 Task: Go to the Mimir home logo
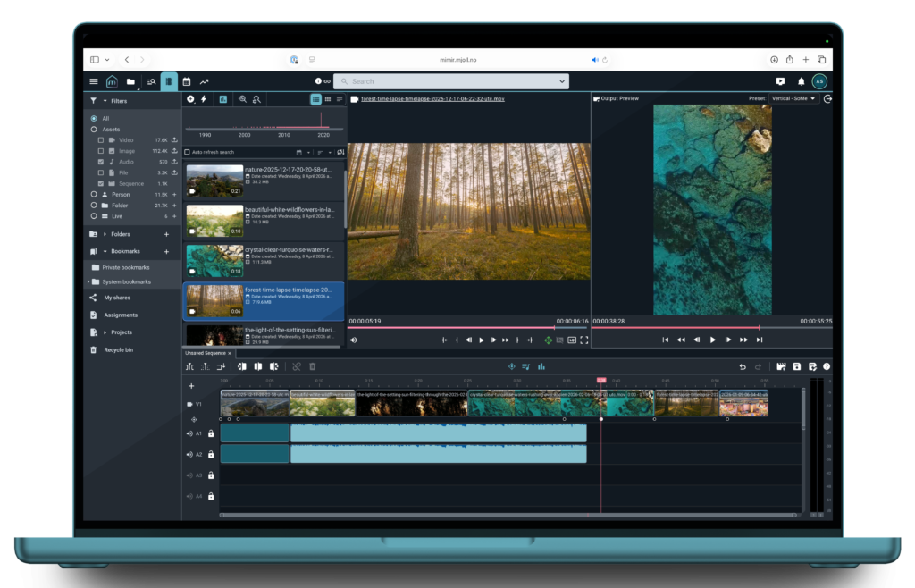112,81
